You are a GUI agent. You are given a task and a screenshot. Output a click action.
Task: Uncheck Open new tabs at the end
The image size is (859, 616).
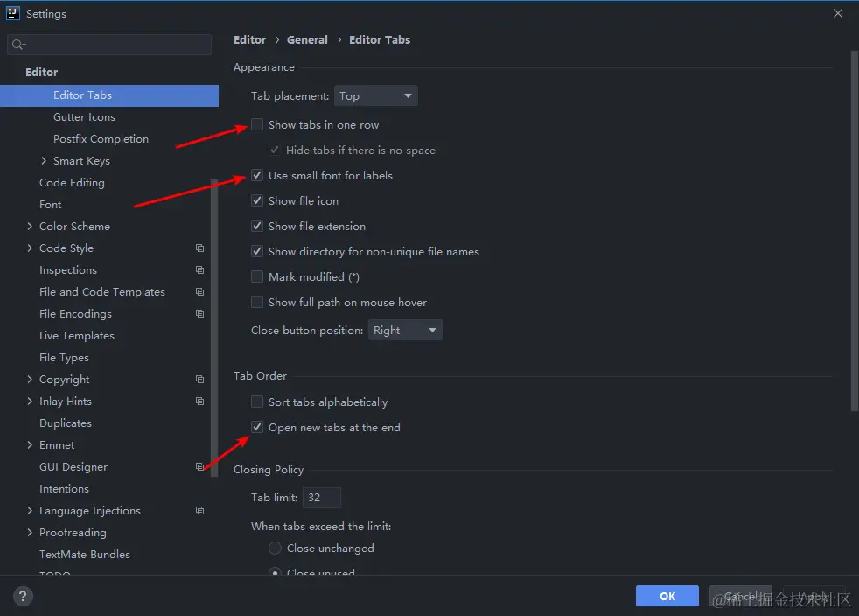tap(257, 428)
